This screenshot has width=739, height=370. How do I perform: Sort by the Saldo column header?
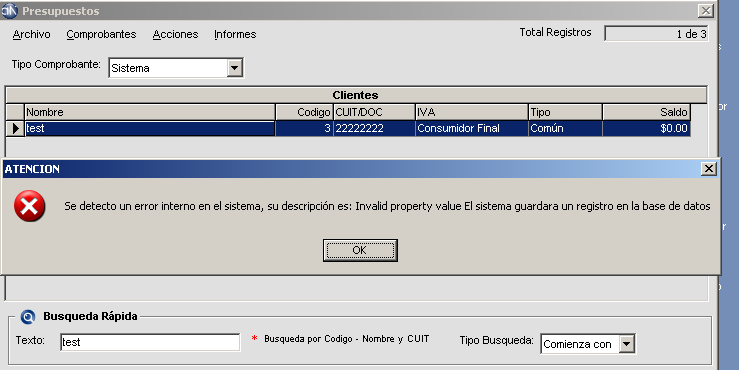point(646,112)
